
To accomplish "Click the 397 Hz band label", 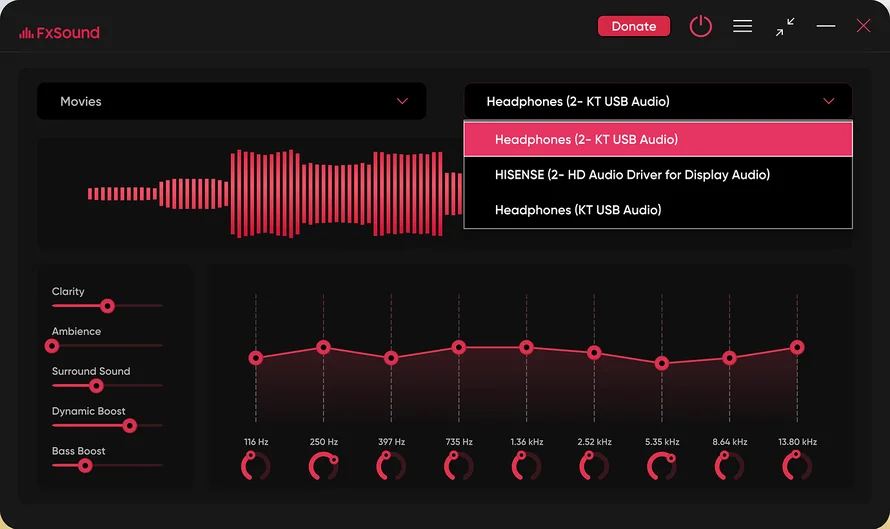I will click(391, 442).
